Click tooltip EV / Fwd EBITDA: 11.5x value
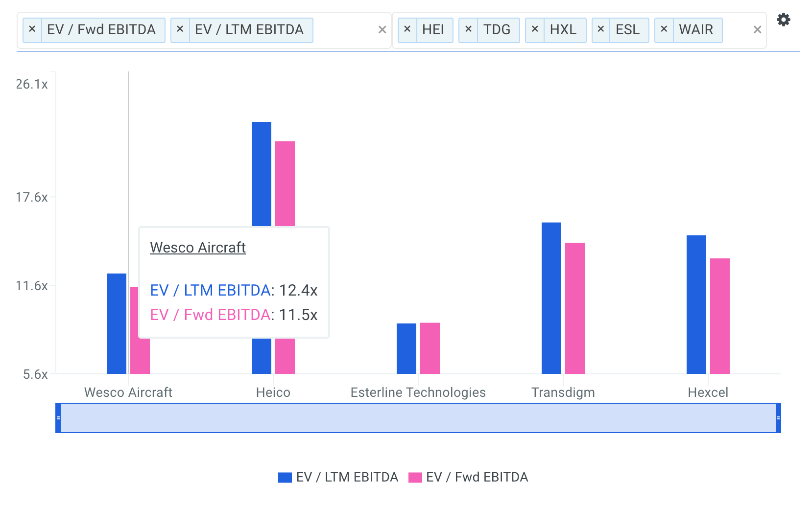 tap(234, 315)
